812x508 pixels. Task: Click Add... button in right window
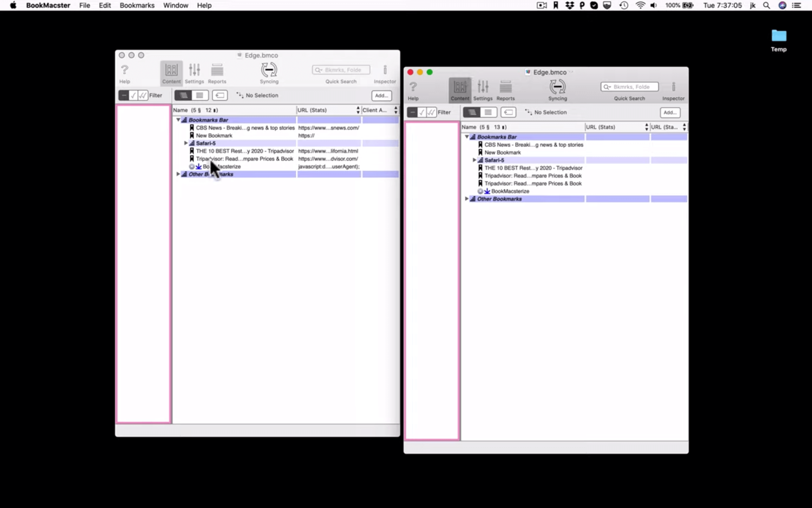[x=670, y=112]
